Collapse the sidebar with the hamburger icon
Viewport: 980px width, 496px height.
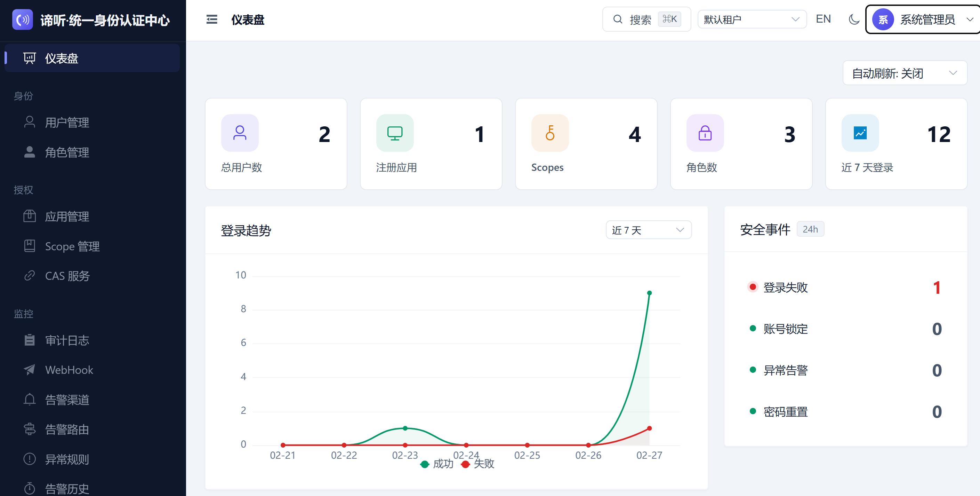click(x=211, y=19)
